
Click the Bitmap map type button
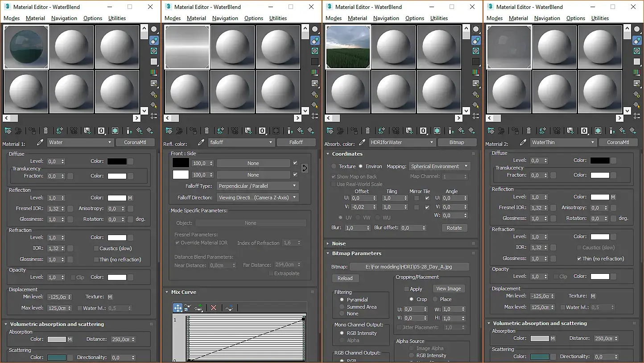pyautogui.click(x=457, y=142)
